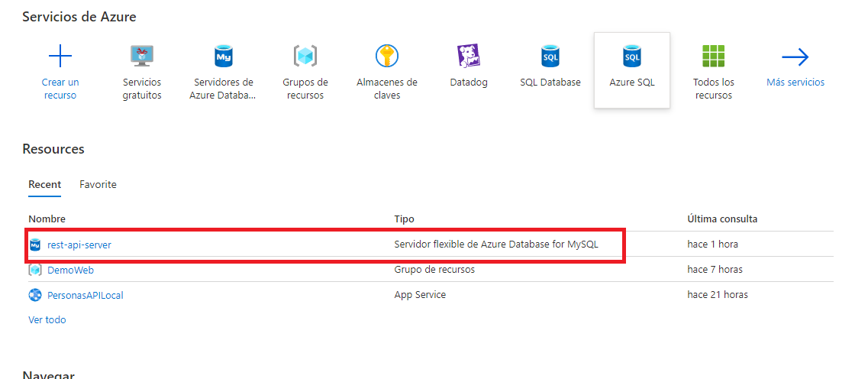
Task: Open the Datadog dog icon
Action: (x=469, y=56)
